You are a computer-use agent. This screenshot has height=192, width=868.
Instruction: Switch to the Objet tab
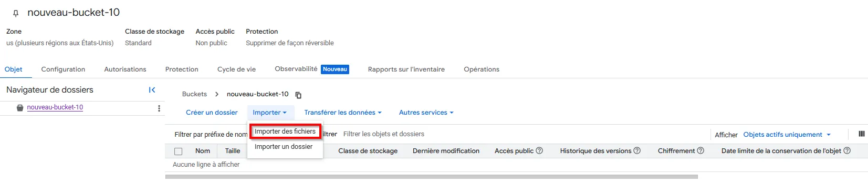point(14,69)
